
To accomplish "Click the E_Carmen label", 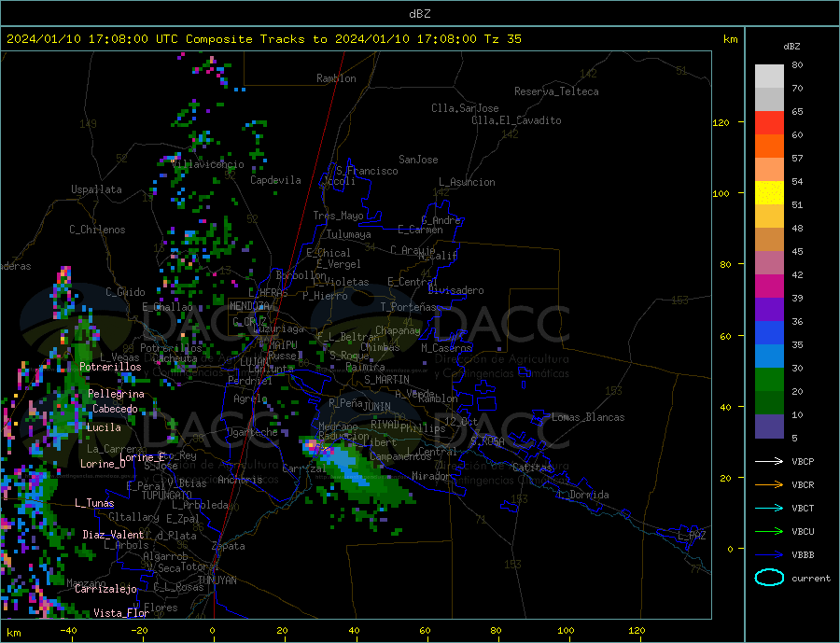I will [x=421, y=230].
